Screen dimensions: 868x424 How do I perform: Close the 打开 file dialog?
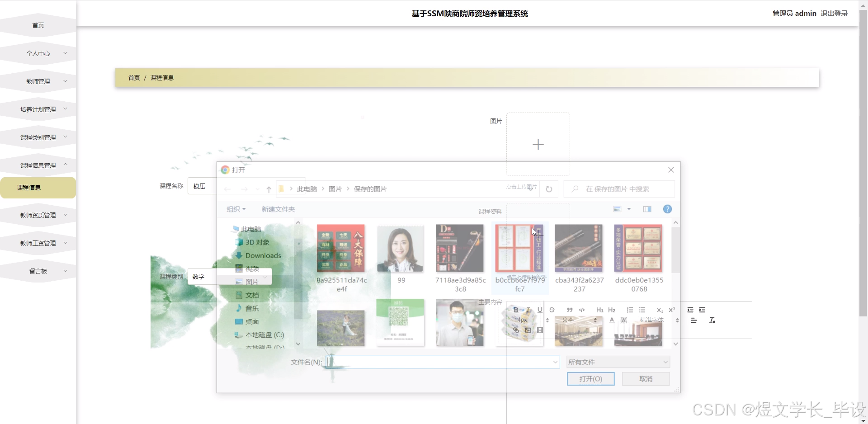tap(671, 170)
